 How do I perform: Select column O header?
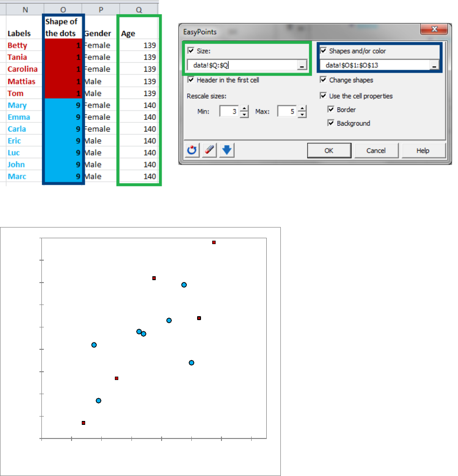click(63, 10)
